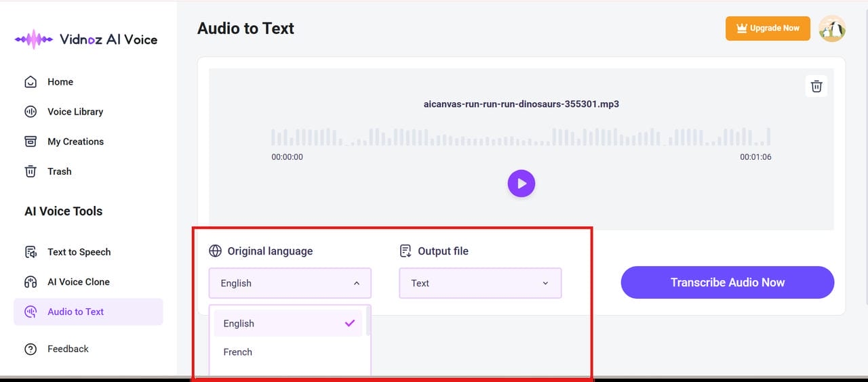Click the Output file label
Screen dimensions: 868x382
(x=443, y=251)
